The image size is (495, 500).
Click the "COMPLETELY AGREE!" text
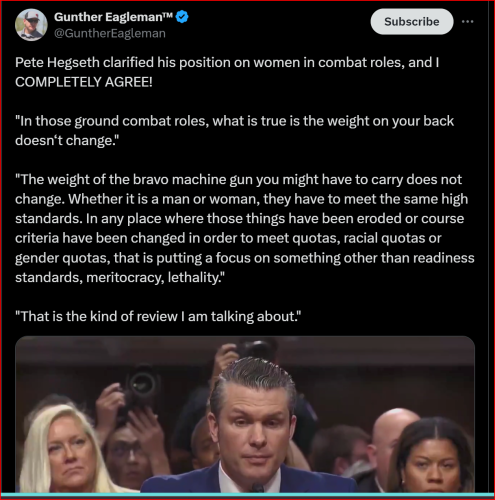point(84,82)
